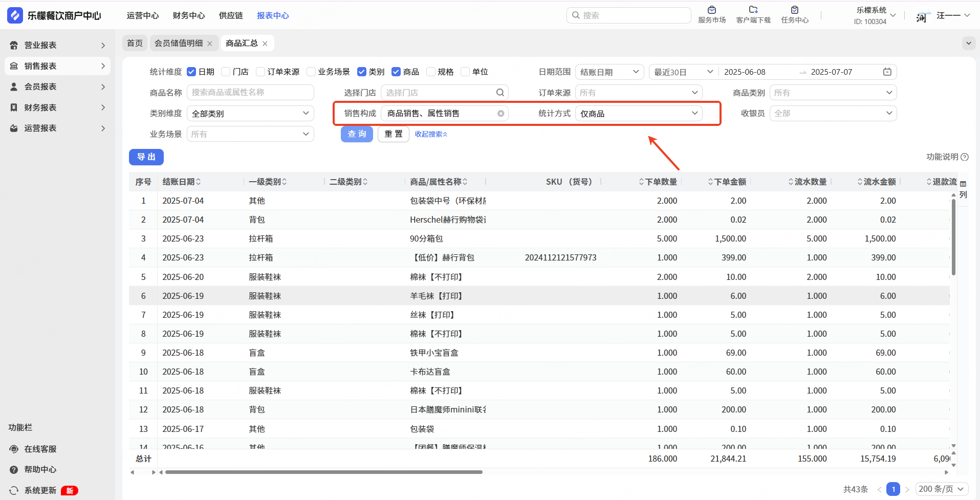Viewport: 980px width, 500px height.
Task: Click the 商品名称 search input
Action: click(x=250, y=93)
